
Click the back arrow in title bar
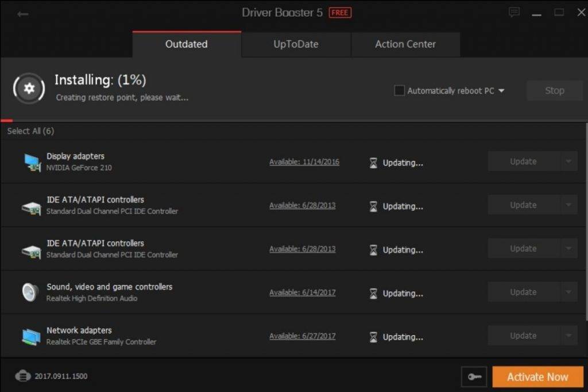pyautogui.click(x=22, y=14)
